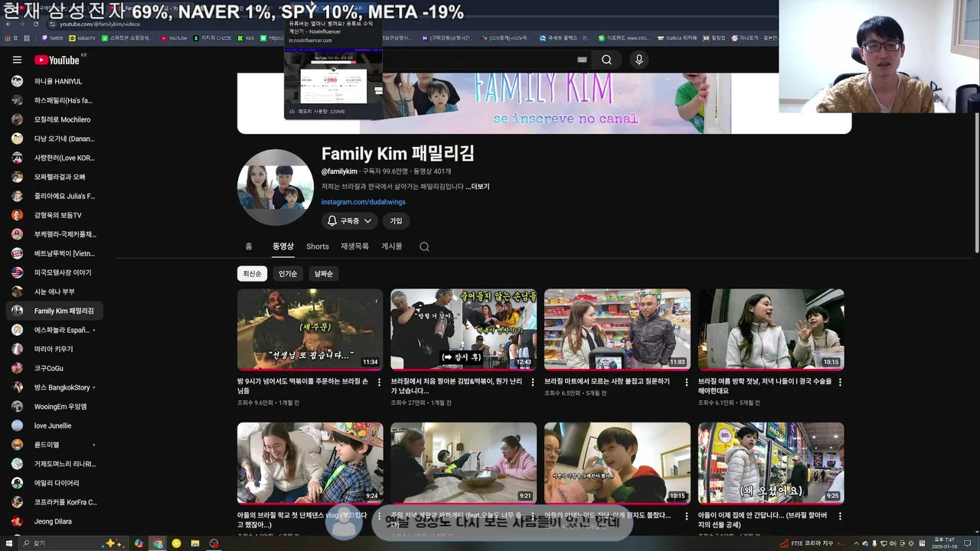This screenshot has height=551, width=980.
Task: Open options for 여름 방학 첫날 video
Action: [840, 382]
